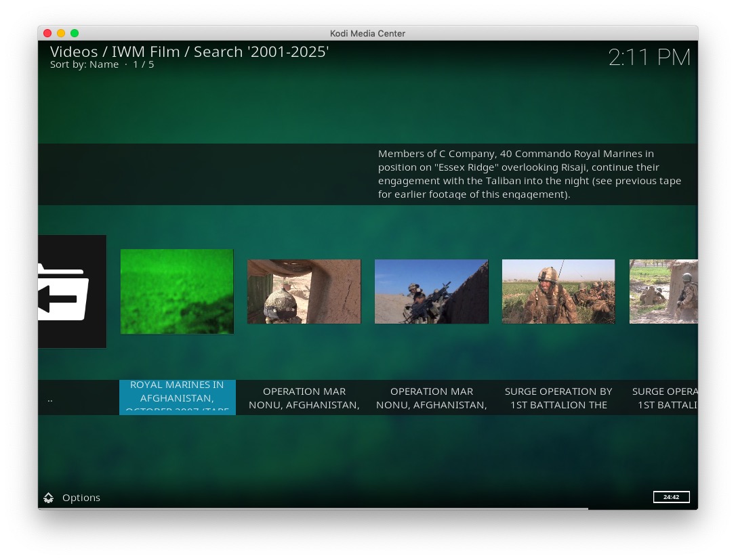Image resolution: width=736 pixels, height=560 pixels.
Task: Choose Operation Mar Nonu label under machine gunner
Action: click(431, 398)
